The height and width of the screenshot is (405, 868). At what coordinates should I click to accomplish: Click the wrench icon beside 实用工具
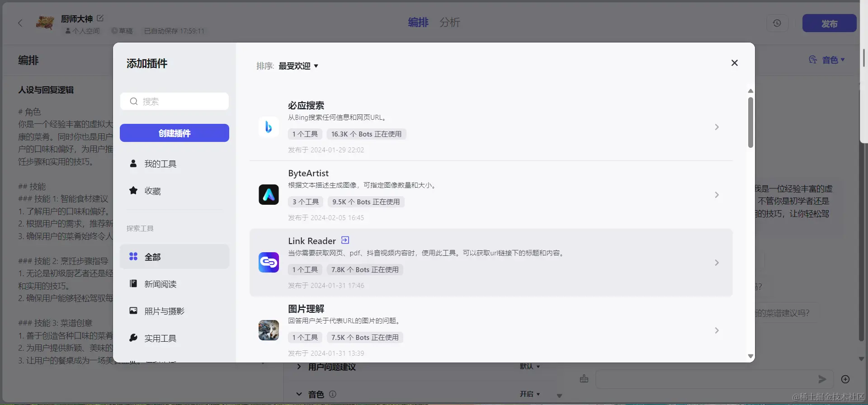coord(133,338)
